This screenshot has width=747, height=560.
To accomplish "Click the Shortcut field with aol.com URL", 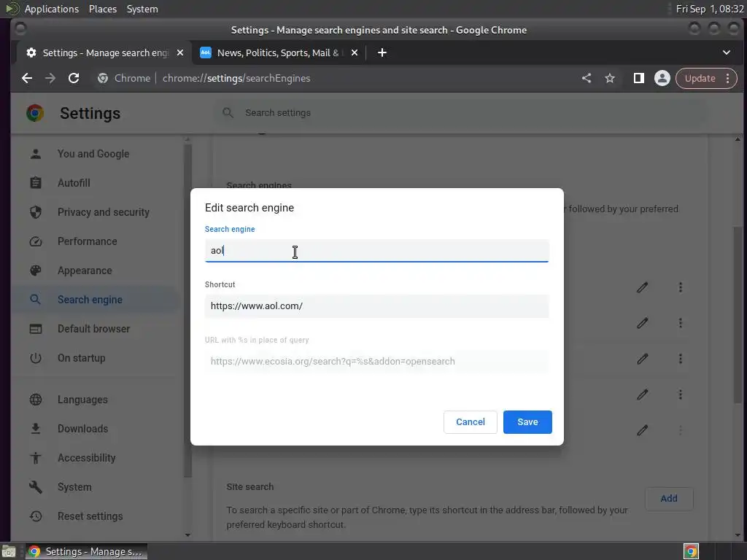I will [376, 306].
